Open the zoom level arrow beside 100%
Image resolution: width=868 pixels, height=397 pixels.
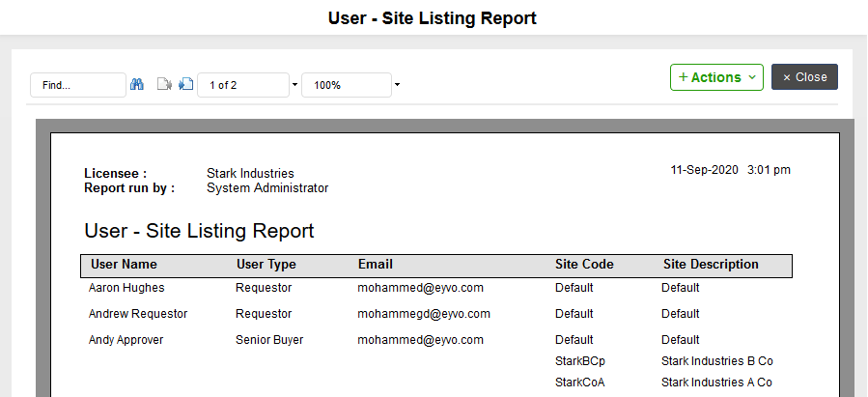click(398, 85)
